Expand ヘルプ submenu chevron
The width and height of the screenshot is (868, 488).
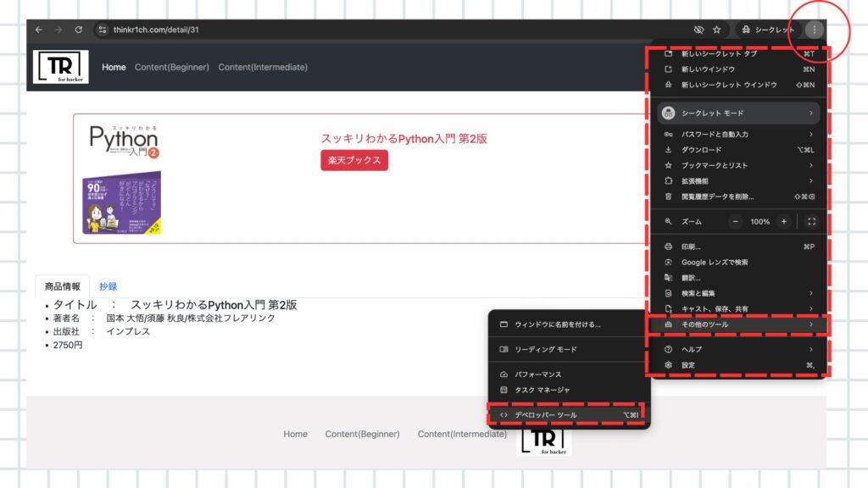coord(811,349)
